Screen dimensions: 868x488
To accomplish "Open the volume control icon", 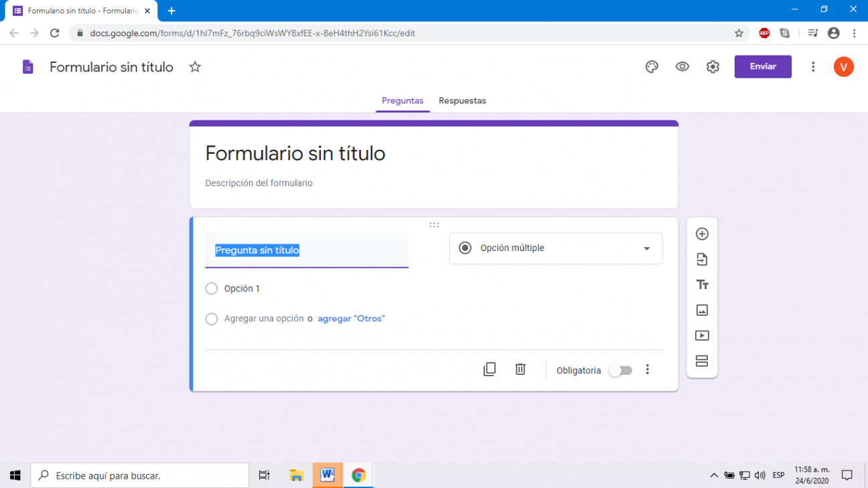I will click(759, 475).
